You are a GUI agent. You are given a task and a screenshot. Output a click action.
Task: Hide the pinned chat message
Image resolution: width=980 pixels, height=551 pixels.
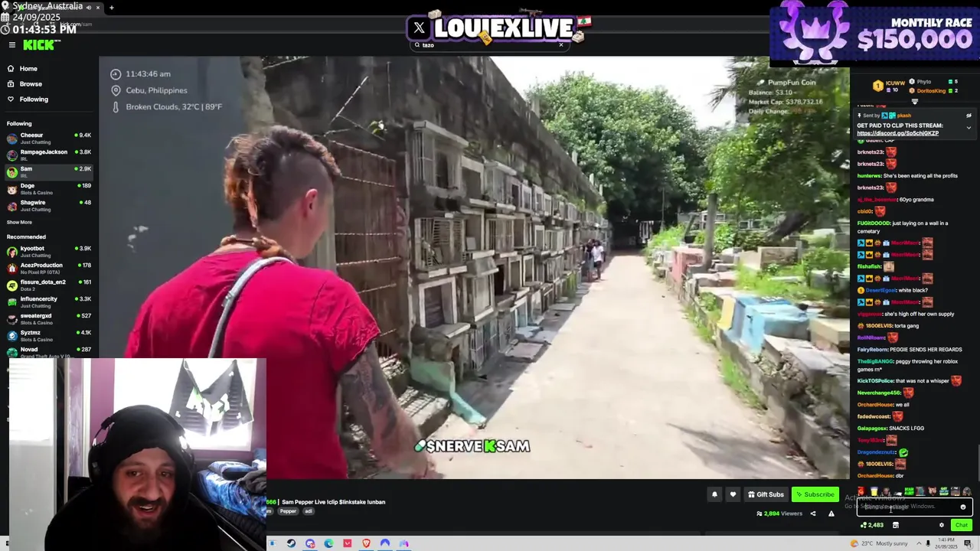969,116
